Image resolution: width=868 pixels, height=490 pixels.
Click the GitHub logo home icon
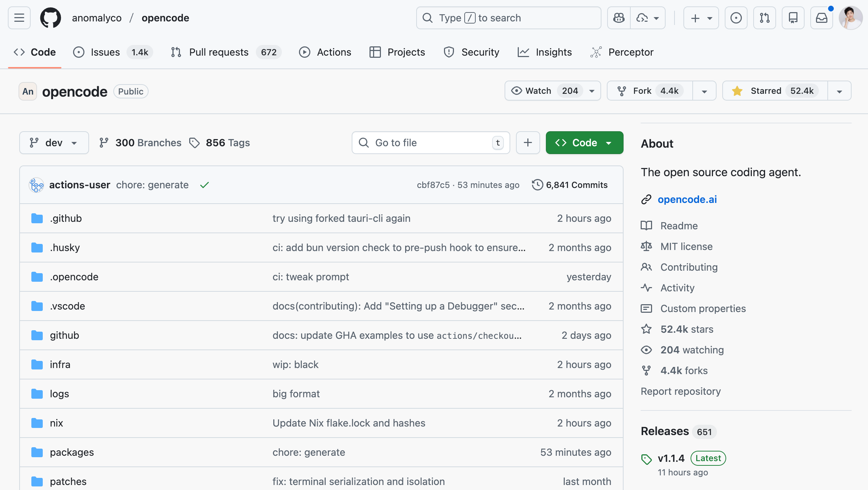50,18
